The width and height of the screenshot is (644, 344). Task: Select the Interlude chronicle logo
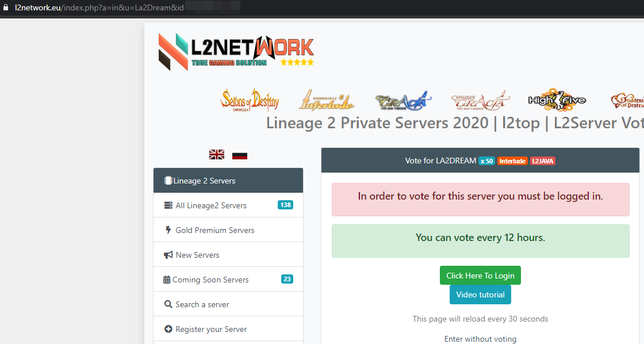[326, 101]
